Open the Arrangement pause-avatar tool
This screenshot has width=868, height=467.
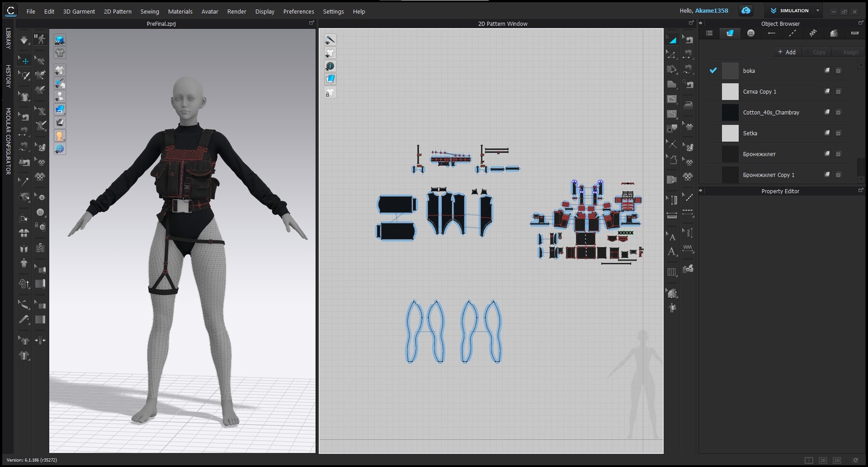(x=40, y=40)
